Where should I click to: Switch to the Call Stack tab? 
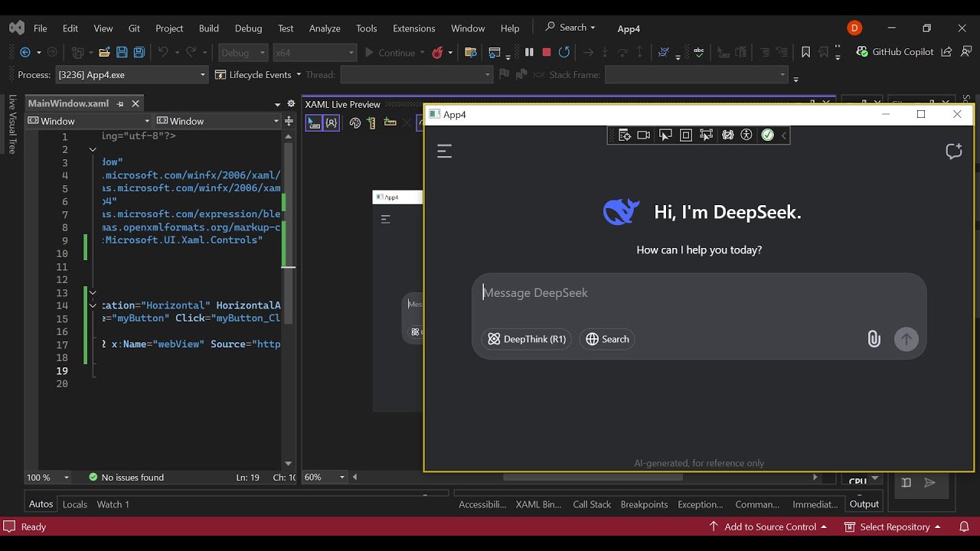point(592,504)
